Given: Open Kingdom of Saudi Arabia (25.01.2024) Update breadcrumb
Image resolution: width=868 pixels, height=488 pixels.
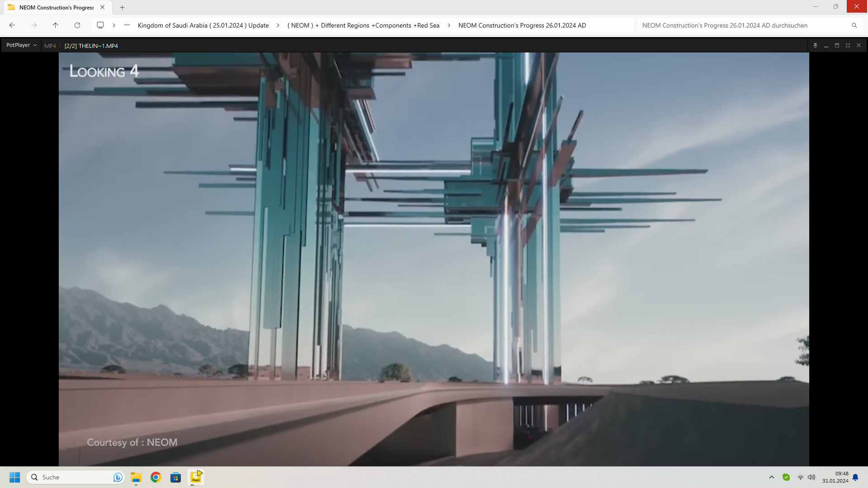Looking at the screenshot, I should pos(203,25).
